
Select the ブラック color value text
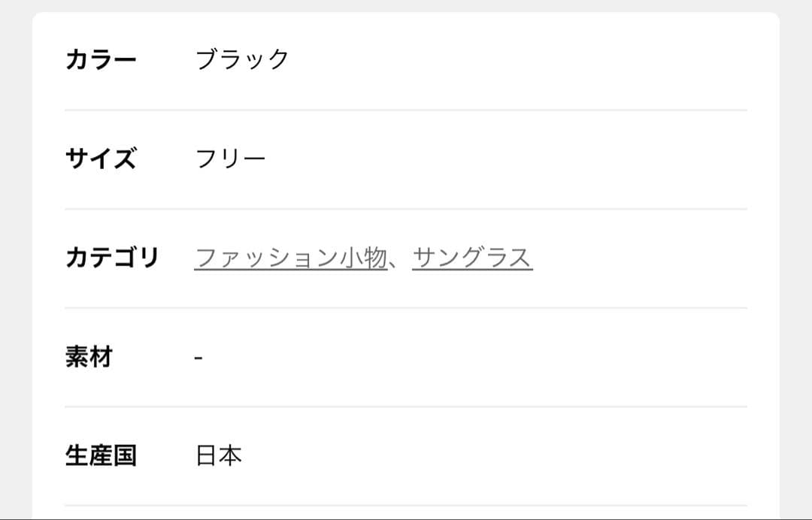tap(242, 59)
